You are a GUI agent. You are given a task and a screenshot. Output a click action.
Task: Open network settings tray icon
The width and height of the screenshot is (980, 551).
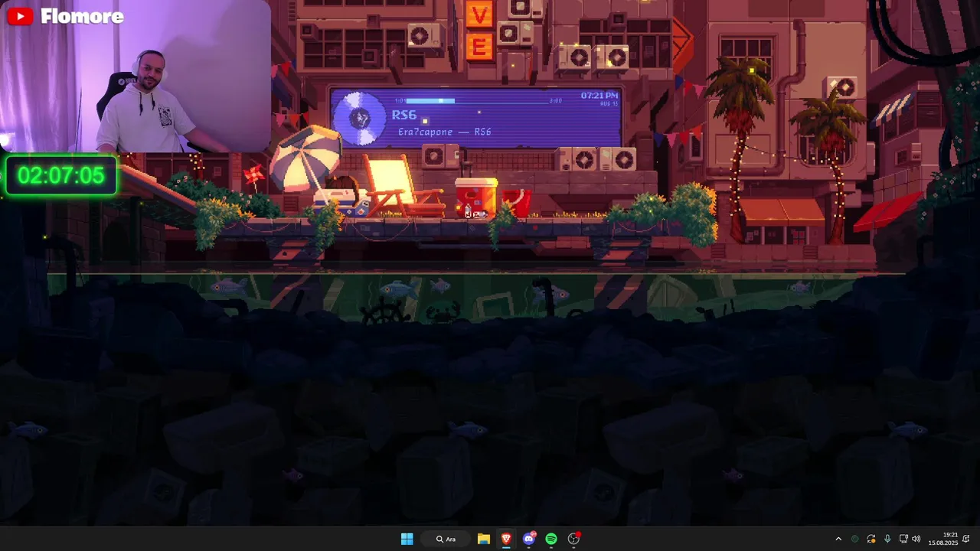click(903, 539)
